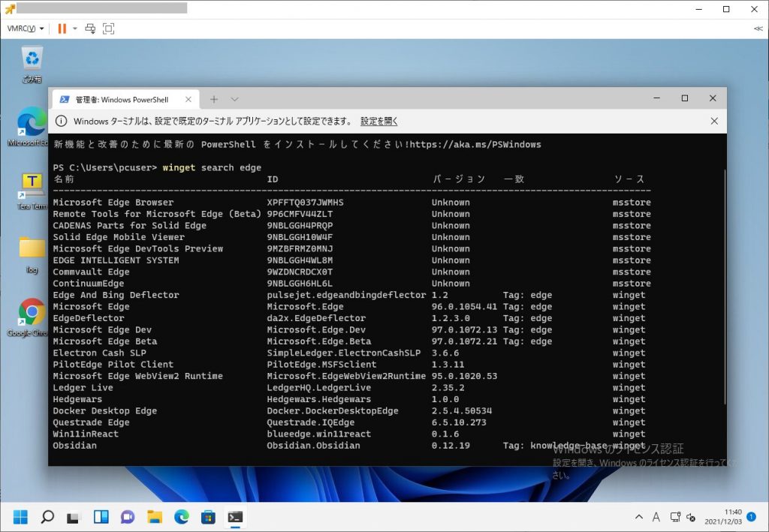Viewport: 769px width, 532px height.
Task: Click the 'EDGE INTELLIGENT SYSTEM' entry
Action: pyautogui.click(x=116, y=260)
